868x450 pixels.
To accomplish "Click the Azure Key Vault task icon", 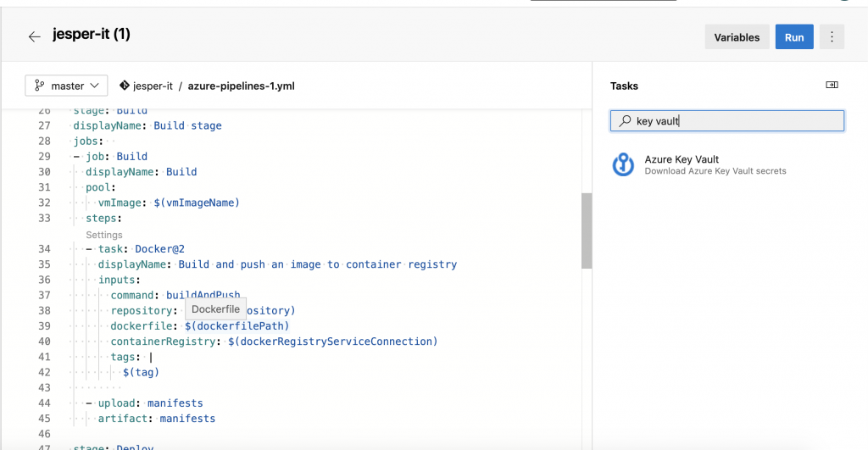I will (624, 164).
